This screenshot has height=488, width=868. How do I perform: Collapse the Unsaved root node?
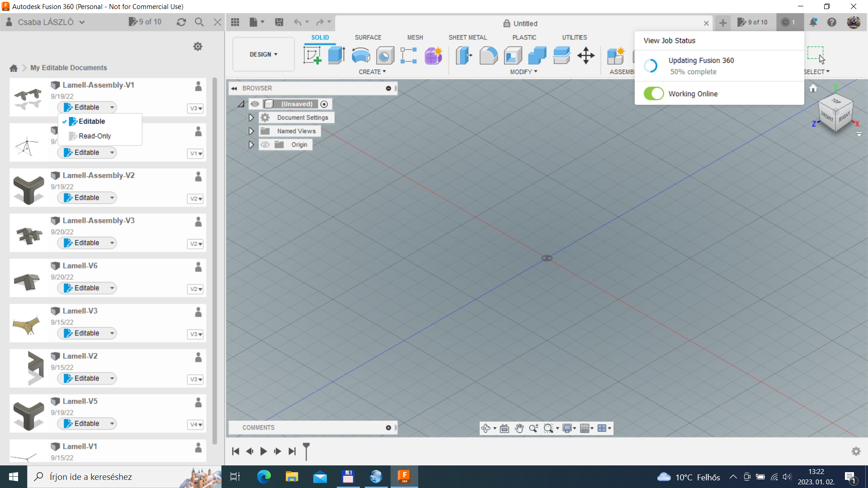coord(241,104)
